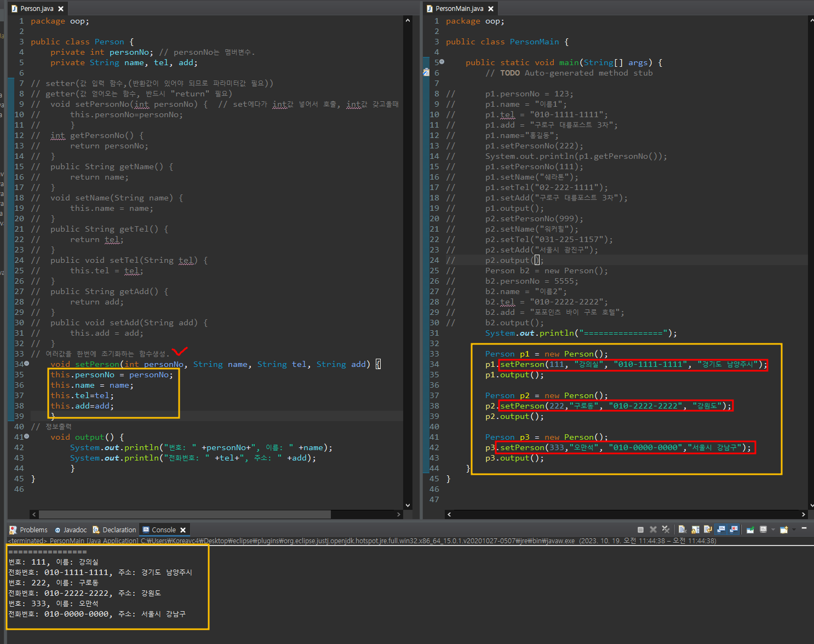This screenshot has width=814, height=644.
Task: Click console line '전화번호: 010-0000-0000'
Action: tap(97, 614)
